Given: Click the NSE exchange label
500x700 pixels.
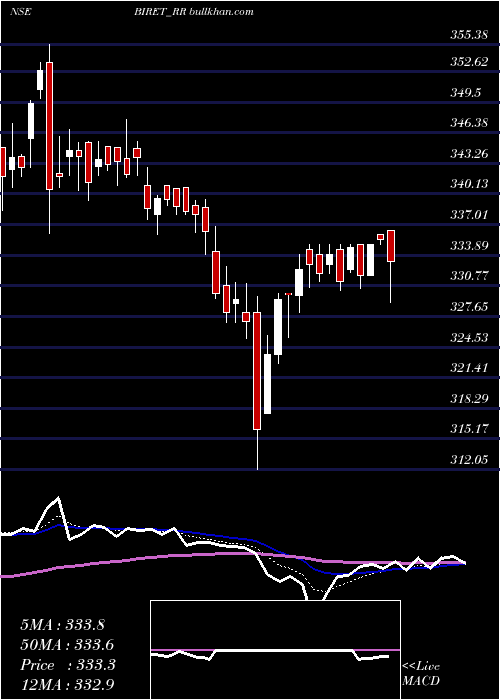Looking at the screenshot, I should 21,11.
